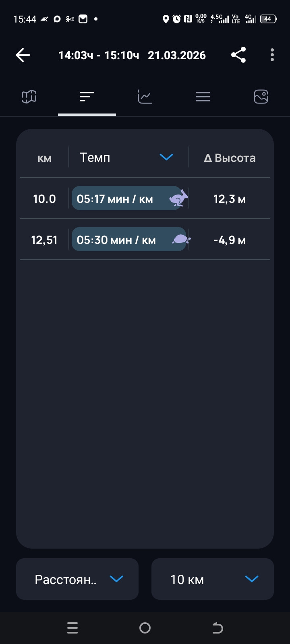Viewport: 290px width, 644px height.
Task: Tap the activity date 21.03.2026 title
Action: tap(177, 55)
